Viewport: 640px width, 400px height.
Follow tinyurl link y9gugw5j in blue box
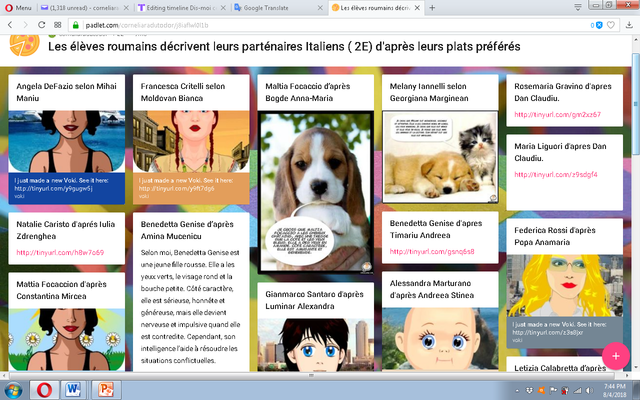[x=53, y=189]
